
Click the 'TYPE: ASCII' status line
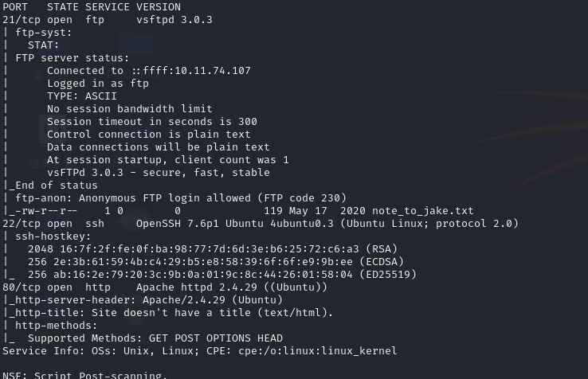(x=81, y=96)
